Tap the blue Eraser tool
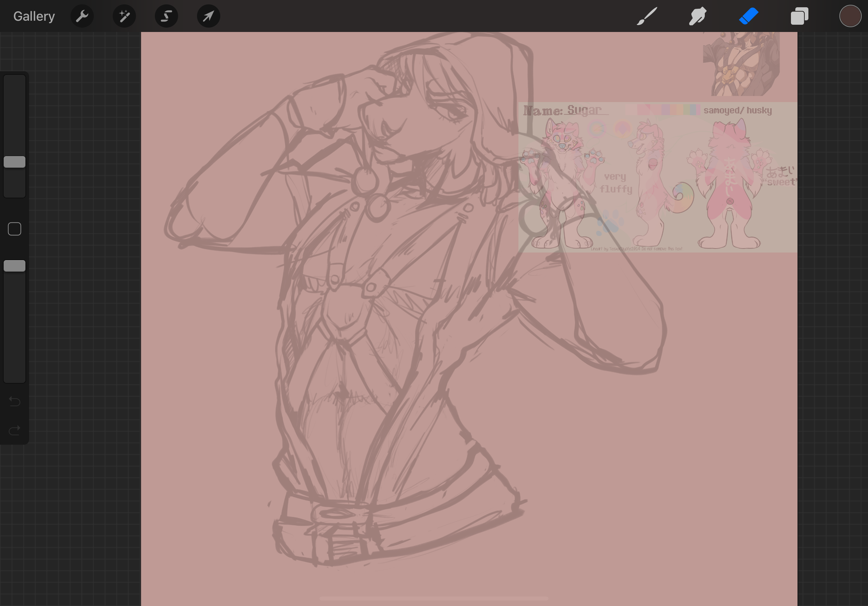This screenshot has width=868, height=606. [748, 16]
